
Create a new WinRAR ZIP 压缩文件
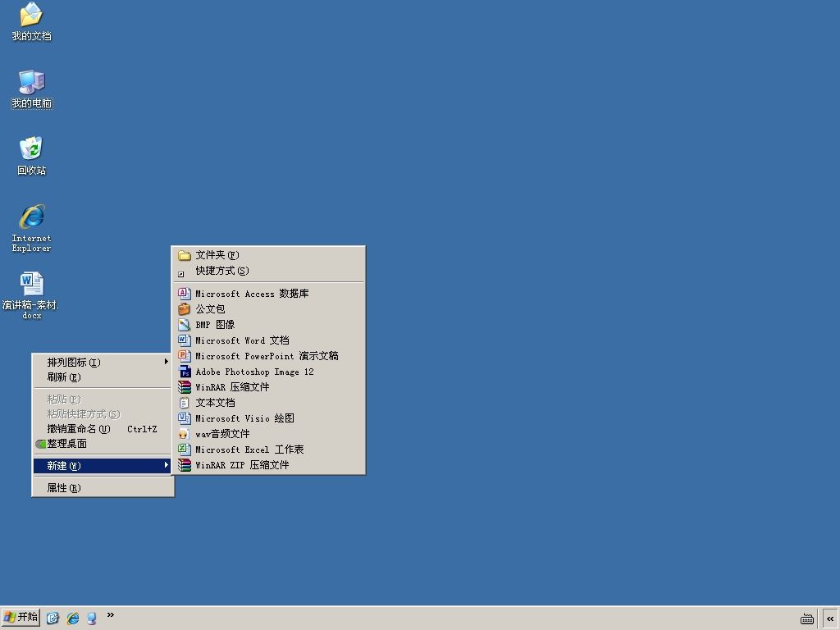point(268,465)
